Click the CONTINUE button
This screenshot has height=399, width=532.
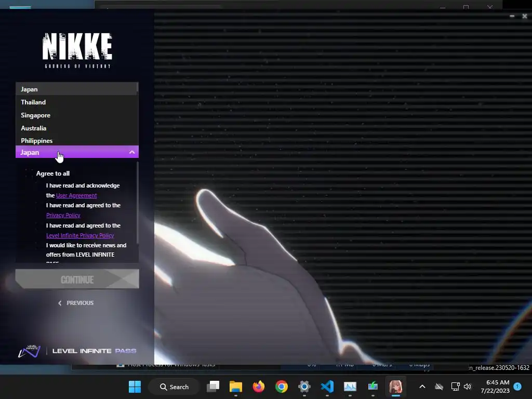coord(77,279)
